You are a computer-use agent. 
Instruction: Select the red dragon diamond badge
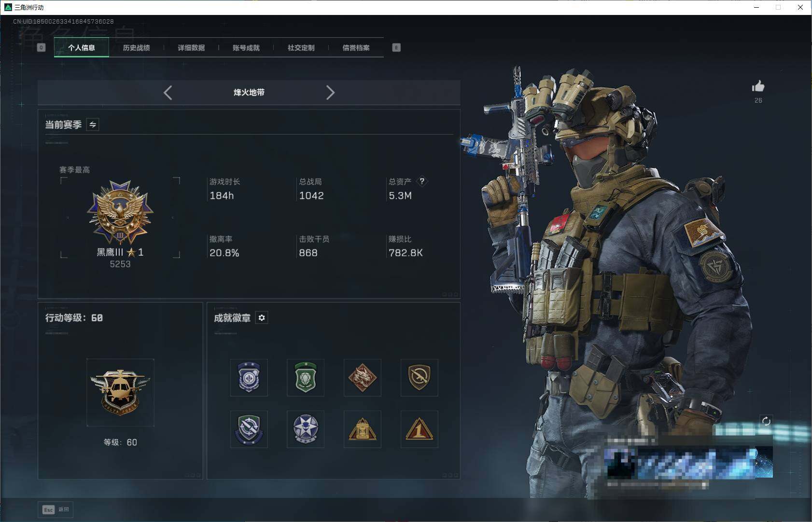tap(363, 377)
